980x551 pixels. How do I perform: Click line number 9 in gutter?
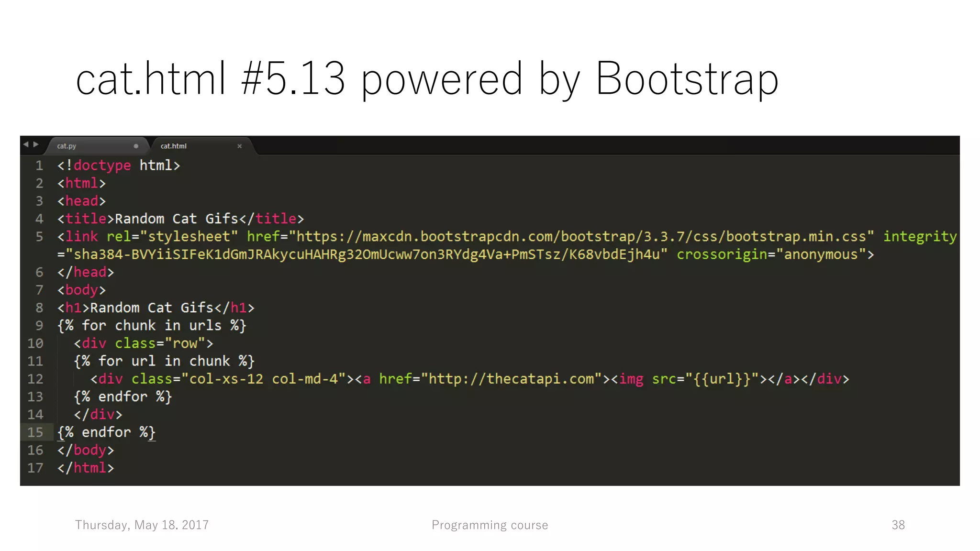coord(39,326)
